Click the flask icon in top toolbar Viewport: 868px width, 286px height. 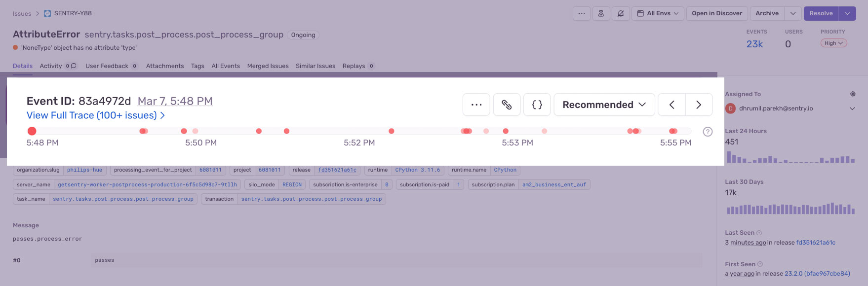(x=601, y=13)
